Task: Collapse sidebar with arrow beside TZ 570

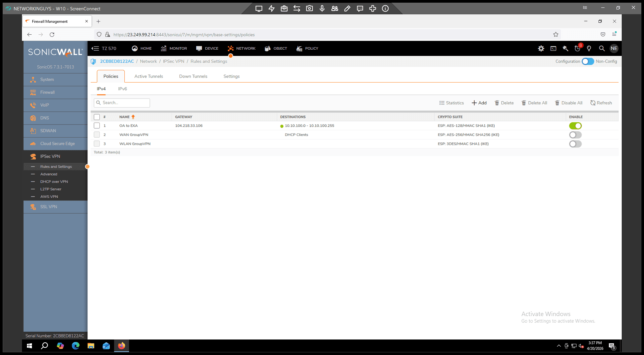Action: click(x=95, y=48)
